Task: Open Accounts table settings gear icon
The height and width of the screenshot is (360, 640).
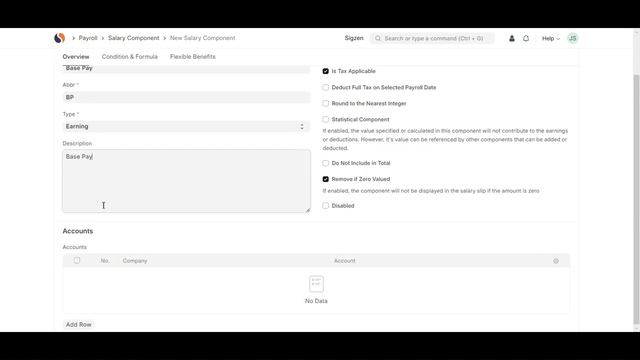Action: 556,261
